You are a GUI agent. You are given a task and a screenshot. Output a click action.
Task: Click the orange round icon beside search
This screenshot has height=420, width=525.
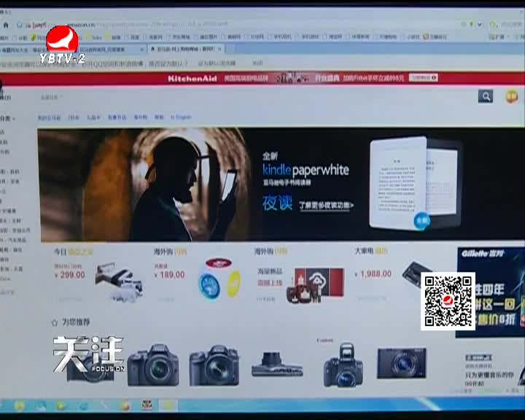[x=511, y=97]
